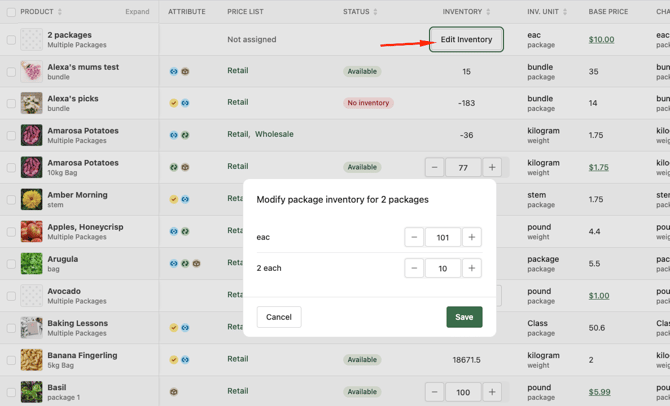Click the yellow checkmark attribute on Alexa's picks
The height and width of the screenshot is (406, 670).
(174, 103)
